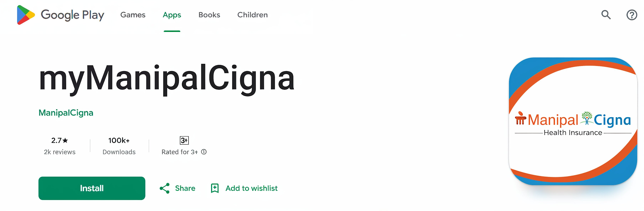This screenshot has width=644, height=211.
Task: Click the Add to wishlist text
Action: tap(251, 188)
